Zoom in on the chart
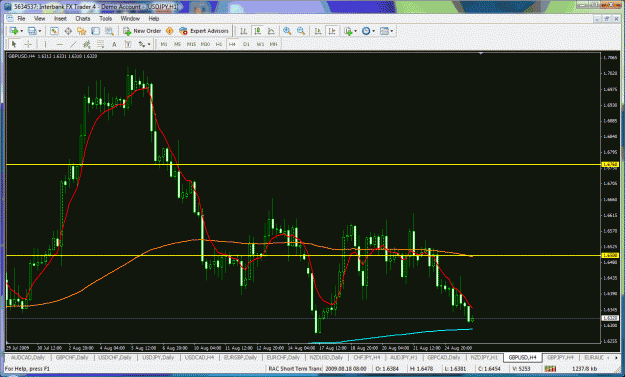 click(x=287, y=31)
